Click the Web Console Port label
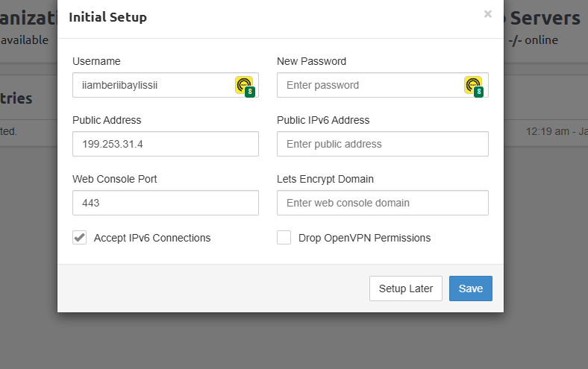Screen dimensions: 588x369 coord(114,179)
